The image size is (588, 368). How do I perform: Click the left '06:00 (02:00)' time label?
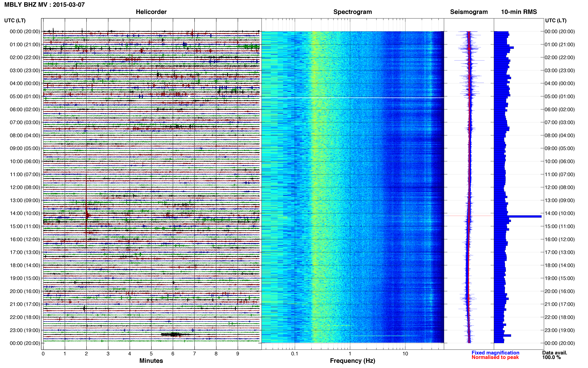(x=25, y=109)
